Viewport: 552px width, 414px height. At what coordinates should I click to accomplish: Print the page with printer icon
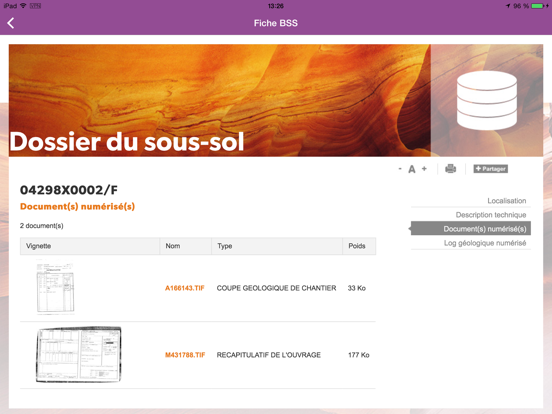(451, 169)
